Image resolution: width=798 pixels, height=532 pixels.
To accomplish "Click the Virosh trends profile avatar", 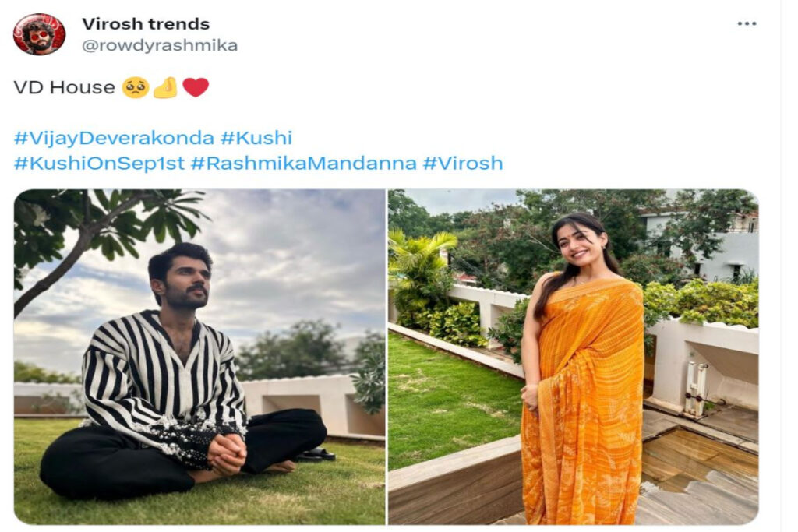I will pyautogui.click(x=39, y=34).
